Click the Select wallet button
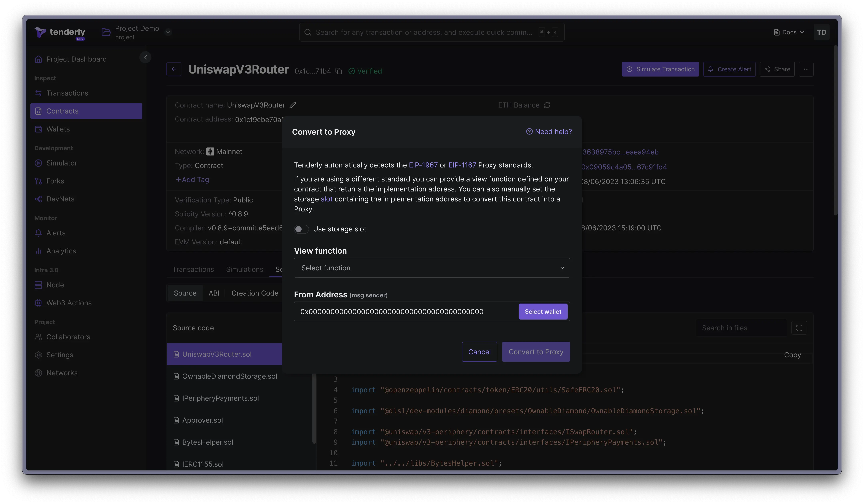Image resolution: width=864 pixels, height=504 pixels. [x=543, y=311]
